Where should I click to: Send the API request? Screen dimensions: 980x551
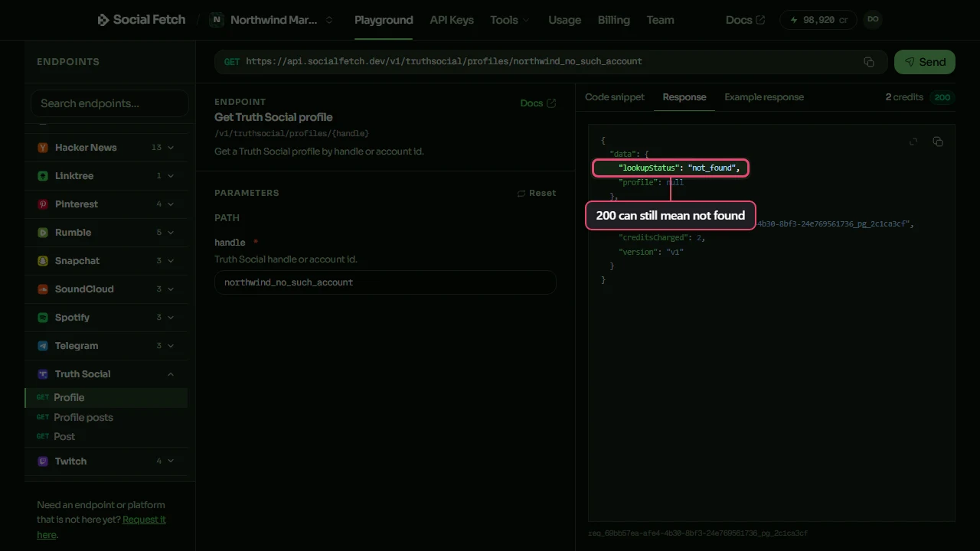tap(925, 62)
